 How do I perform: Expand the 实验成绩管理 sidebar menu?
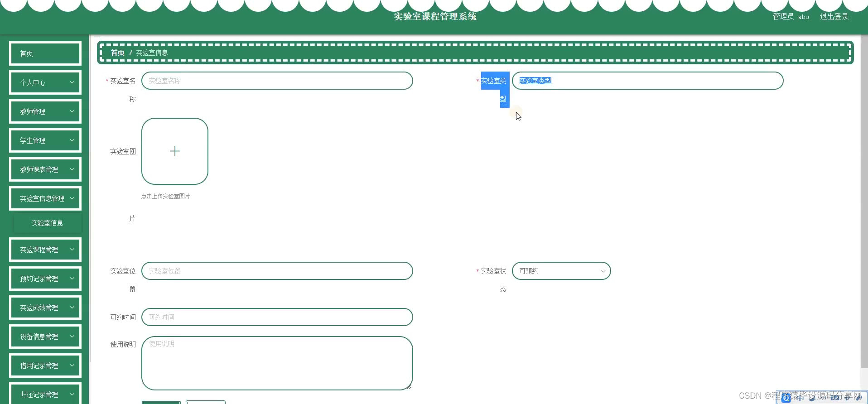click(x=45, y=308)
